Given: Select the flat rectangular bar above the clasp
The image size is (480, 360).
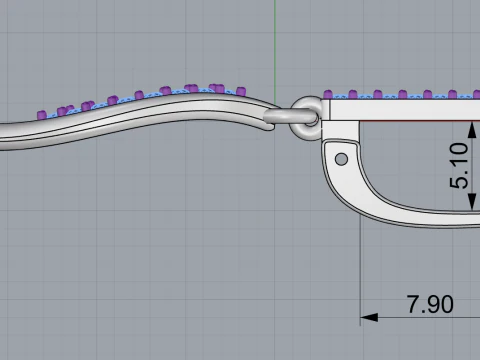Looking at the screenshot, I should [x=402, y=110].
